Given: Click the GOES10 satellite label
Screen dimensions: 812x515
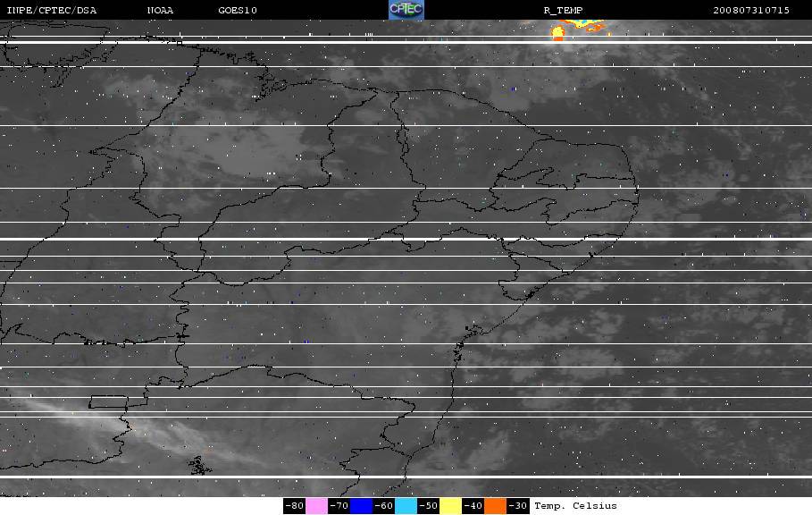Looking at the screenshot, I should point(238,11).
